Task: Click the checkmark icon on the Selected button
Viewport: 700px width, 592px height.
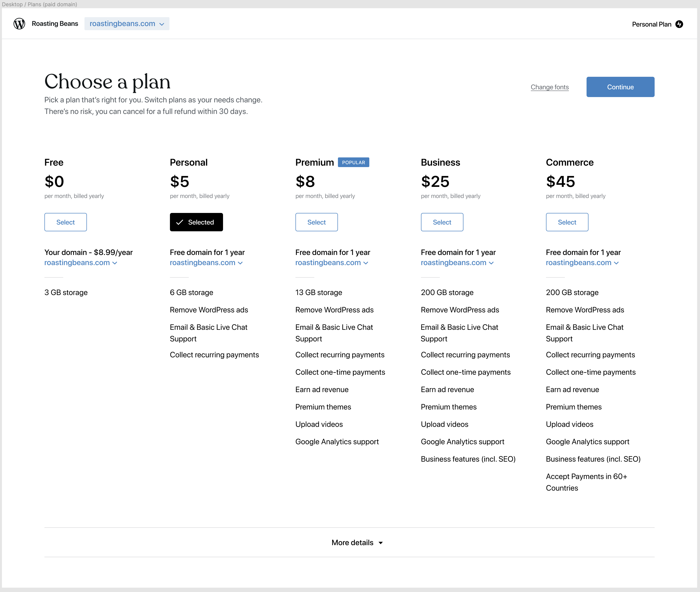Action: [x=180, y=222]
